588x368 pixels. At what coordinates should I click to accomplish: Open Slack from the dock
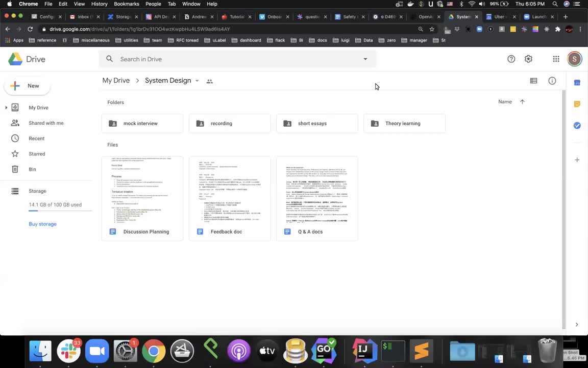[x=68, y=351]
